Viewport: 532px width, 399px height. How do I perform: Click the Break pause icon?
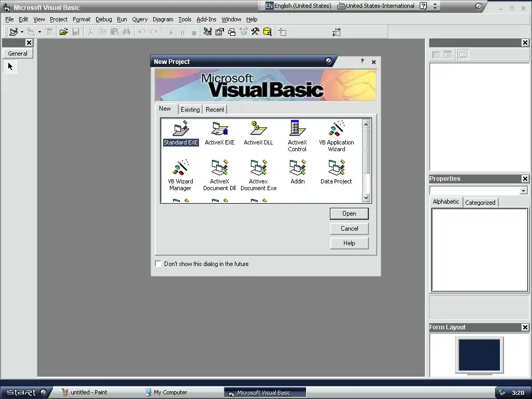183,33
